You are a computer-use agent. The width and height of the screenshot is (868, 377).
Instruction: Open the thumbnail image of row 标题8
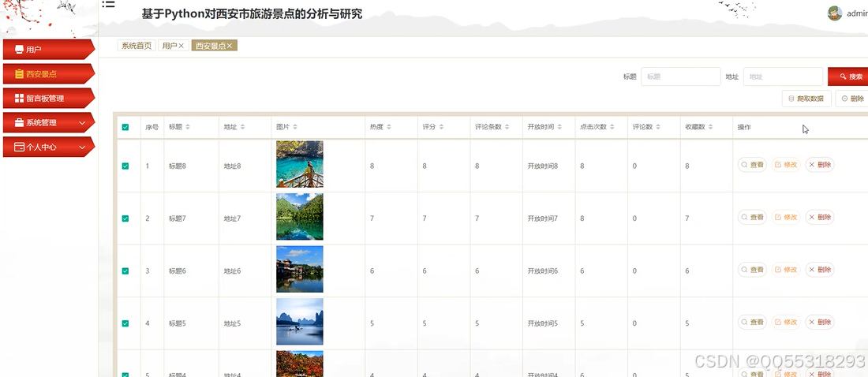pyautogui.click(x=300, y=164)
